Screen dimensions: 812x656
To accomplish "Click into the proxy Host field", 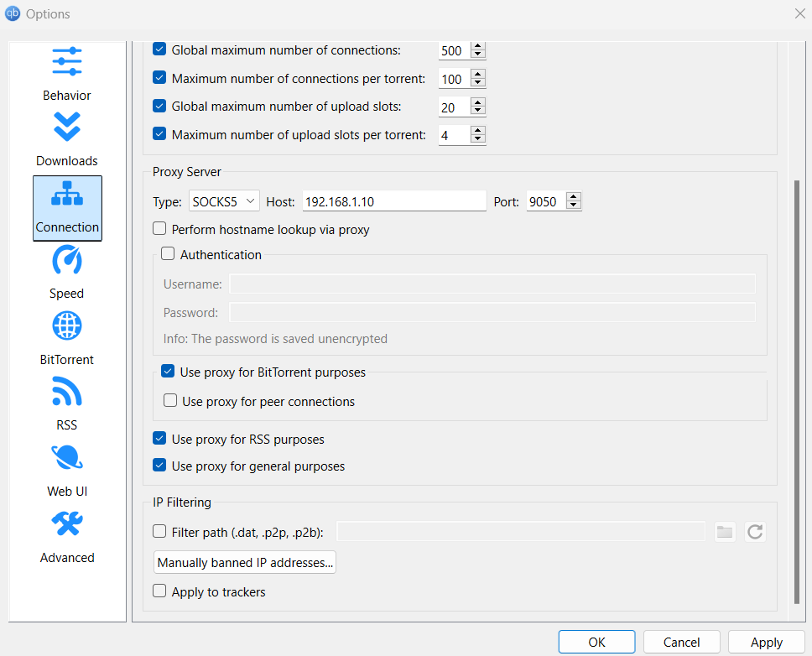I will tap(393, 201).
